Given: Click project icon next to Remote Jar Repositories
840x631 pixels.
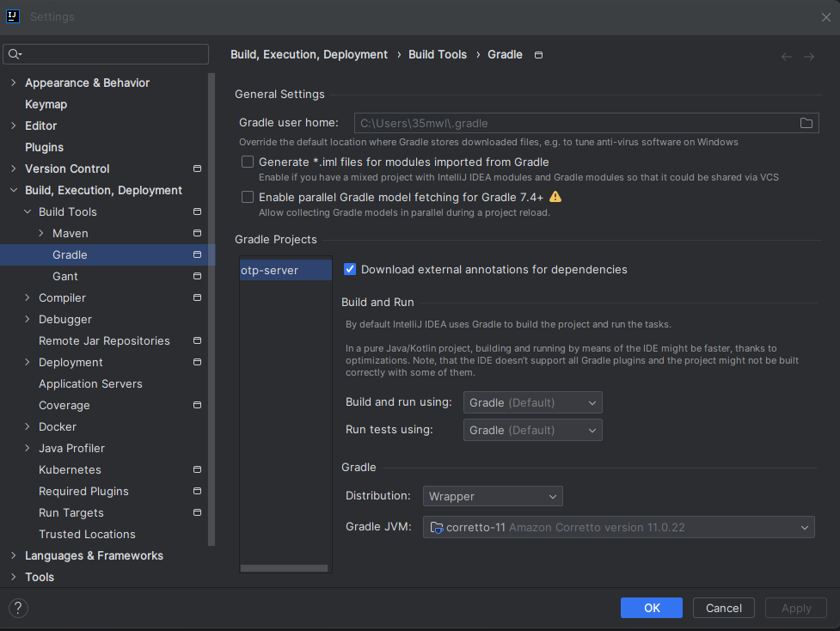Looking at the screenshot, I should (x=197, y=340).
